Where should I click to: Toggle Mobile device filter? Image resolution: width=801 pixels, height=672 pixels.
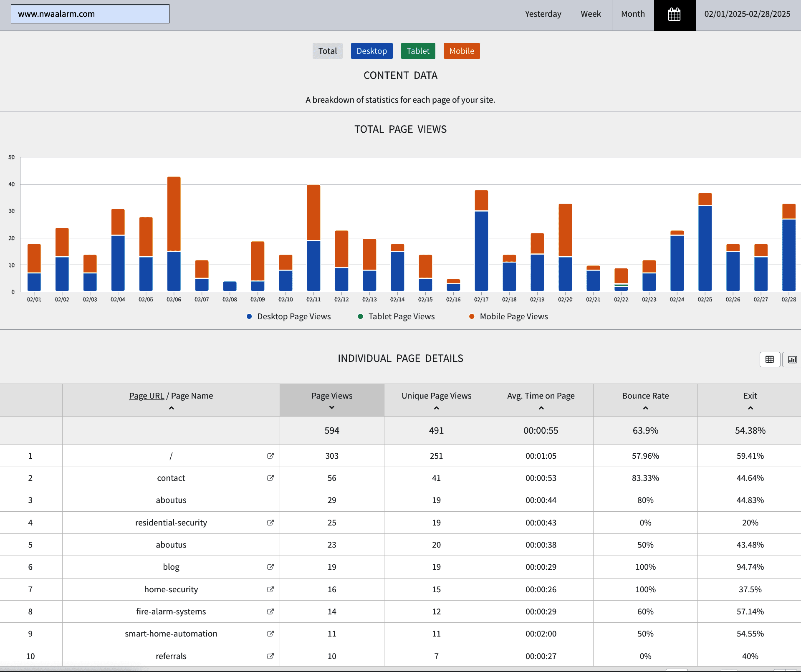(461, 51)
